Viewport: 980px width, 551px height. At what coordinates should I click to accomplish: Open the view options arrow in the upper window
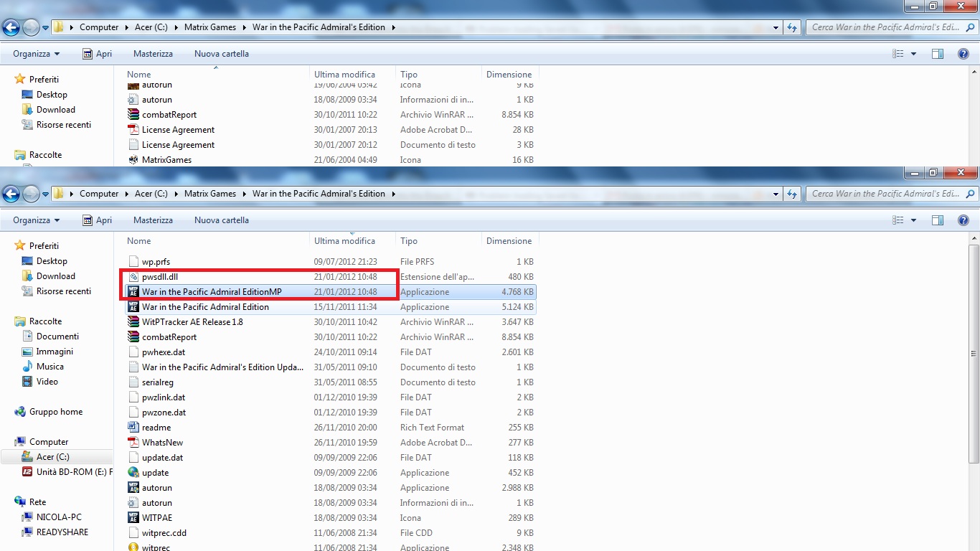[x=913, y=54]
